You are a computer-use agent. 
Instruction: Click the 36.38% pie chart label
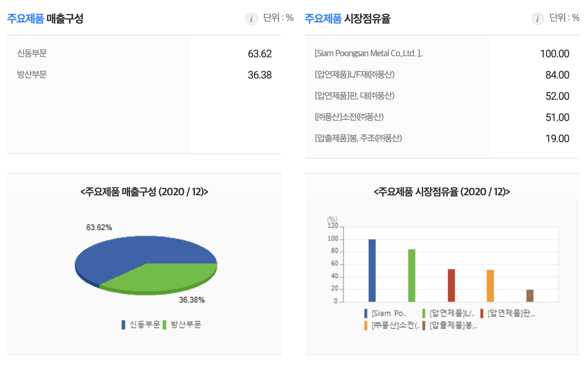[192, 300]
